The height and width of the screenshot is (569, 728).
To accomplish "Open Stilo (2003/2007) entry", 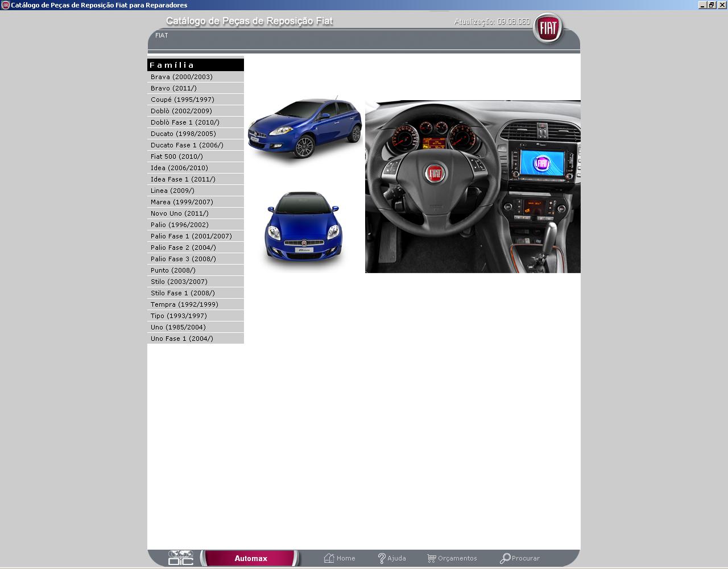I will pyautogui.click(x=196, y=282).
